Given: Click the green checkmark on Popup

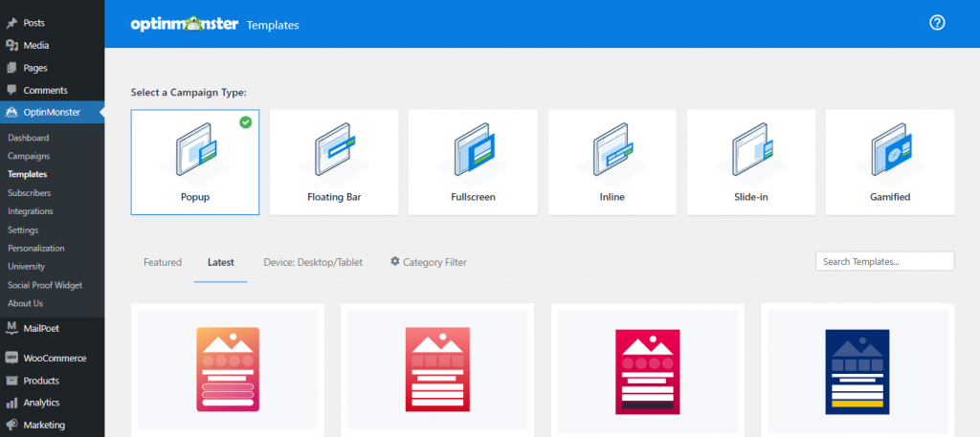Looking at the screenshot, I should pyautogui.click(x=246, y=122).
